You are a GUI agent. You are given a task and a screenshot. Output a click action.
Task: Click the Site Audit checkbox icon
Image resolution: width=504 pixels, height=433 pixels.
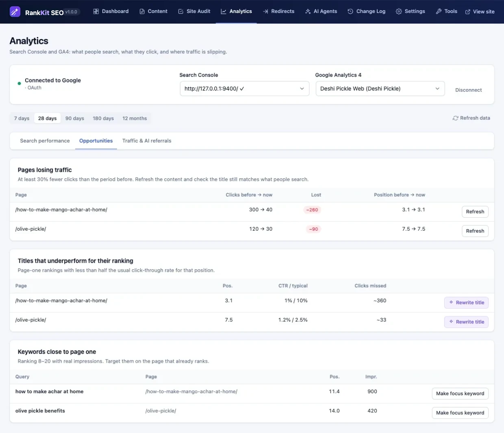(181, 11)
